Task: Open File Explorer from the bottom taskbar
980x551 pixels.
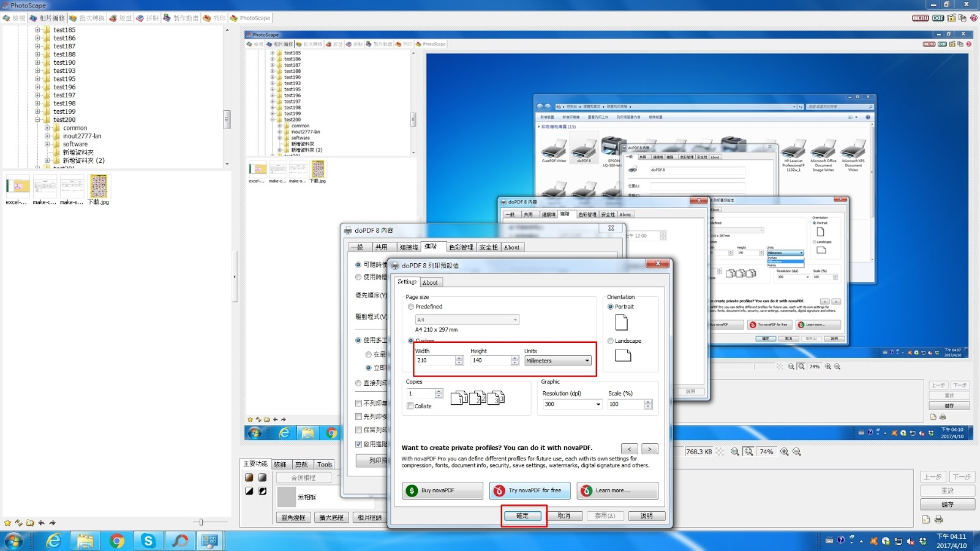Action: click(85, 541)
